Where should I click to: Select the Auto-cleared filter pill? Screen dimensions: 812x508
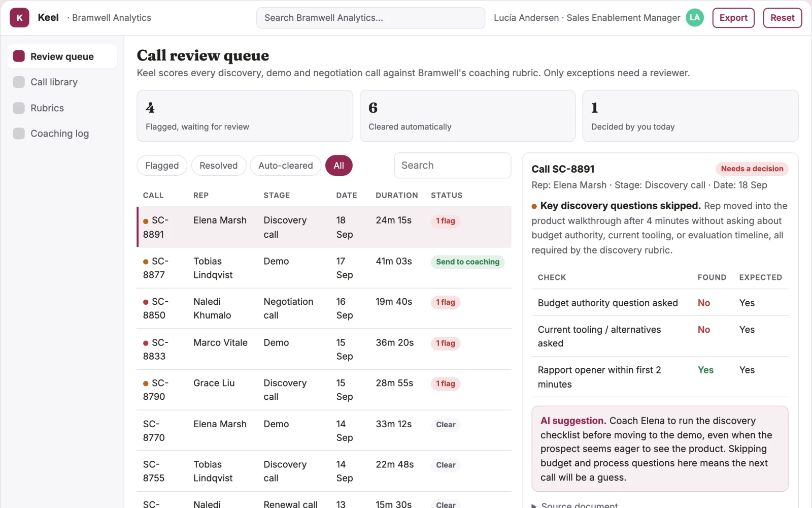click(x=286, y=166)
